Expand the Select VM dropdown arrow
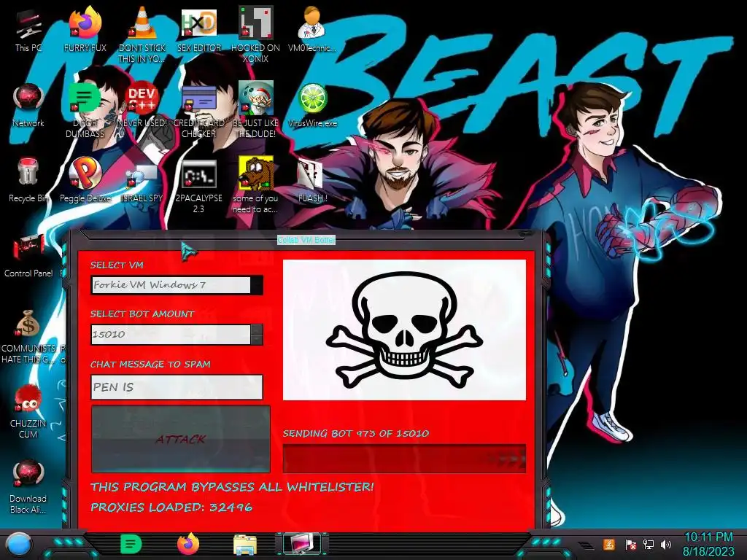Image resolution: width=747 pixels, height=560 pixels. [x=256, y=285]
